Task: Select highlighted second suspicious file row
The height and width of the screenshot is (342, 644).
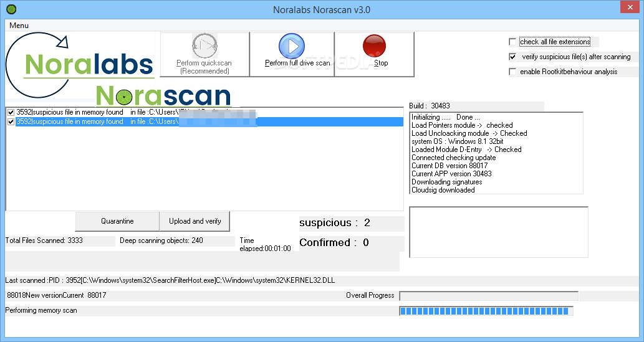Action: (x=209, y=121)
